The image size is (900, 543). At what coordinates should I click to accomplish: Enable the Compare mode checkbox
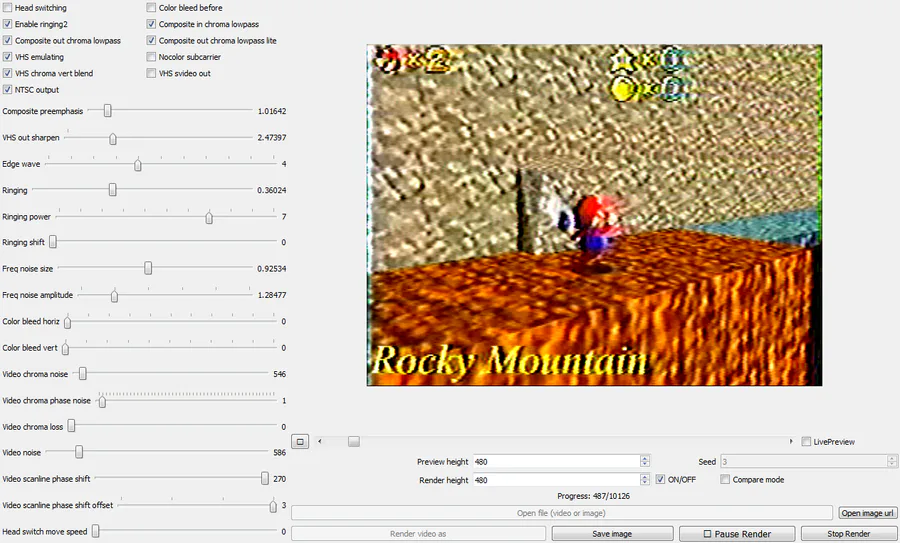coord(725,479)
